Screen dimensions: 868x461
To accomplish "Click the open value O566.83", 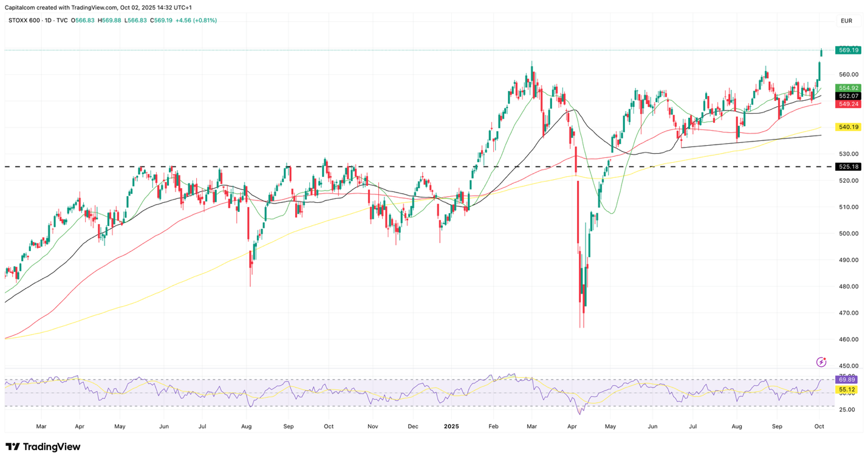I will [83, 21].
